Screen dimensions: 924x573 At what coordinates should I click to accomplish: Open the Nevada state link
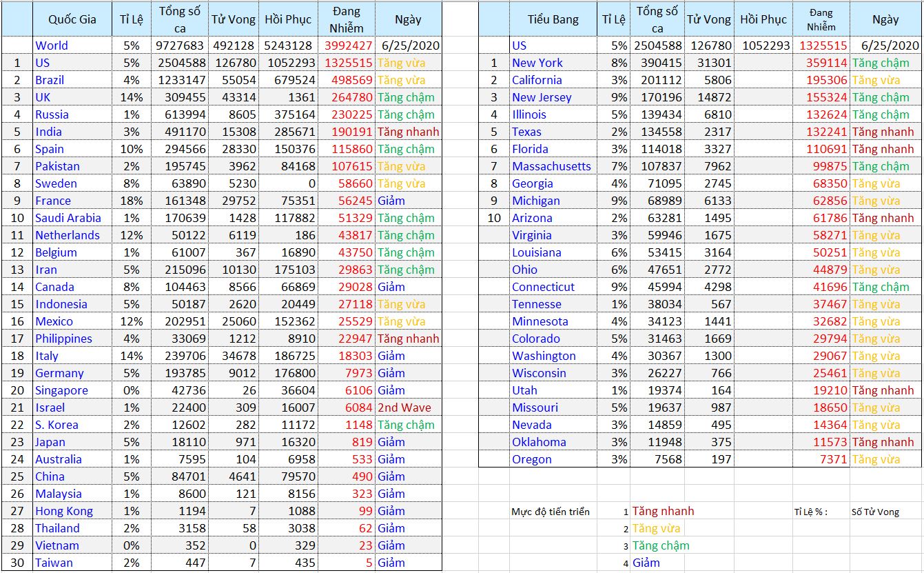coord(532,425)
